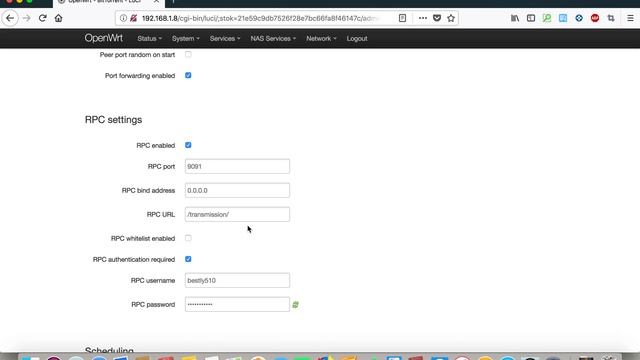Show site information icon in address bar
The image size is (640, 360).
pyautogui.click(x=123, y=18)
